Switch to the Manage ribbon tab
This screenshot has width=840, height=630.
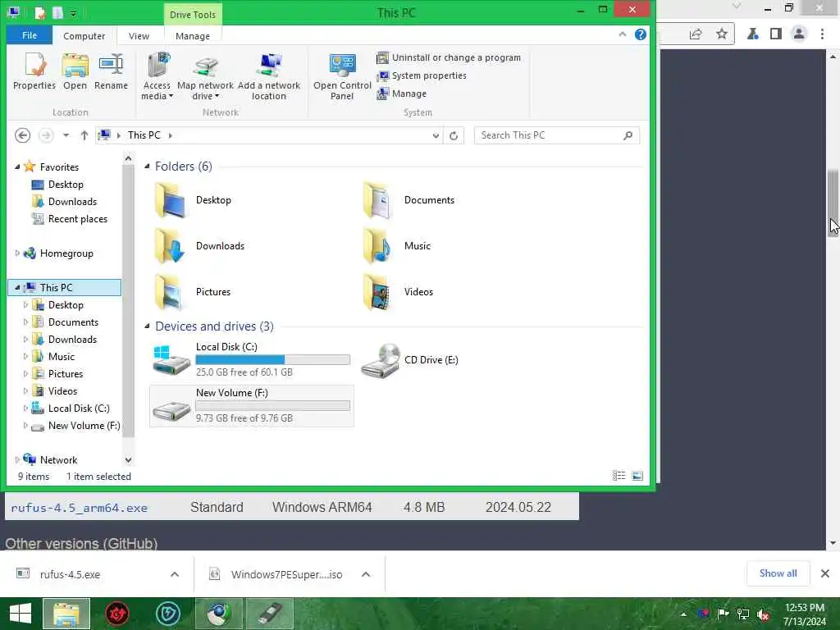[192, 36]
